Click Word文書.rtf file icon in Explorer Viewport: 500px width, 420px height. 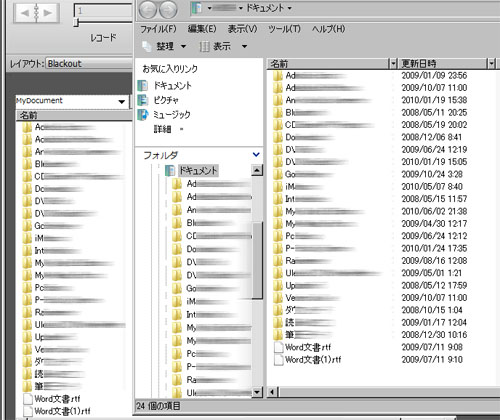pos(278,347)
